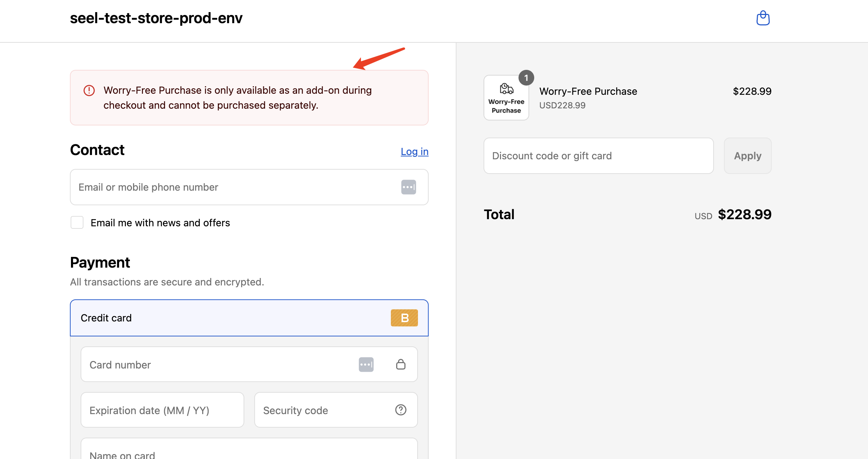This screenshot has width=868, height=459.
Task: Click the lock icon in card number field
Action: point(400,365)
